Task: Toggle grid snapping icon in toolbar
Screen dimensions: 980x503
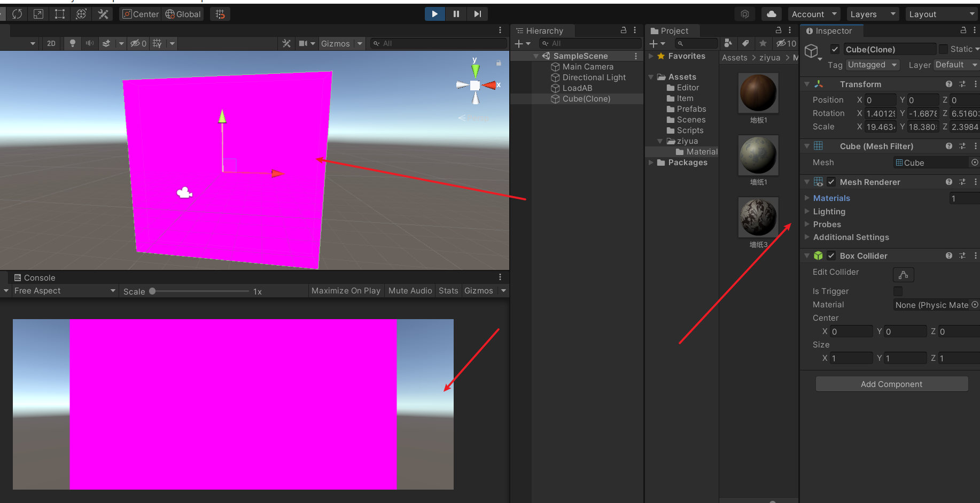Action: [x=220, y=14]
